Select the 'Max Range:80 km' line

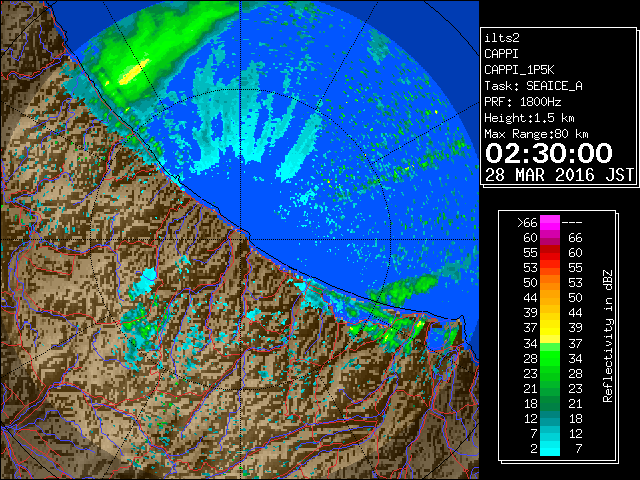click(536, 134)
